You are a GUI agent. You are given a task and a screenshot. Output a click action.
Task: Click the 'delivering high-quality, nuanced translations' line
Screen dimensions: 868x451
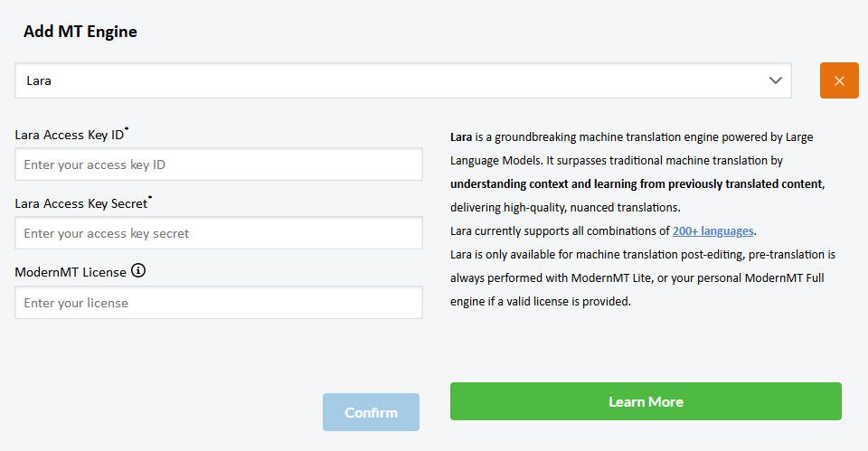tap(565, 207)
